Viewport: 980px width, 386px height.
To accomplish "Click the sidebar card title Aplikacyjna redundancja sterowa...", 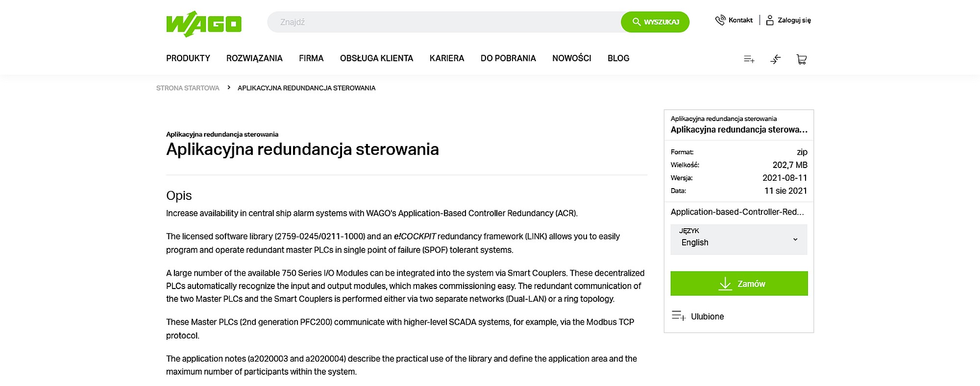I will pyautogui.click(x=739, y=130).
